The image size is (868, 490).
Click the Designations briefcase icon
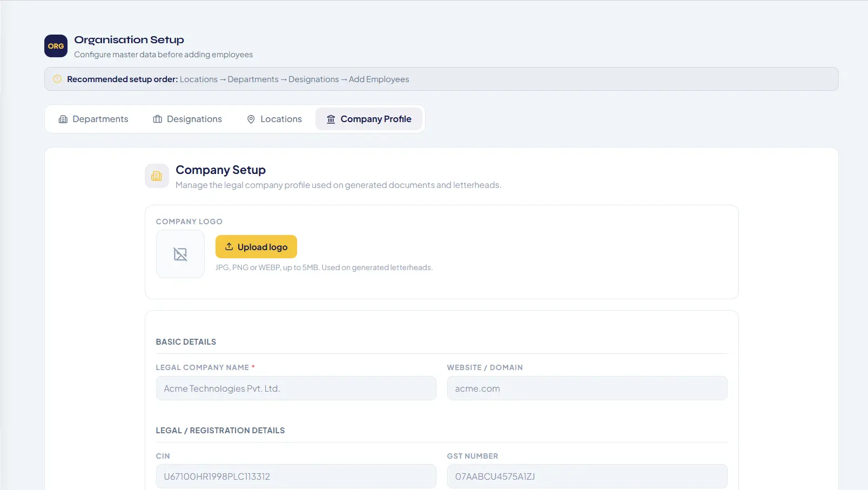pos(158,119)
